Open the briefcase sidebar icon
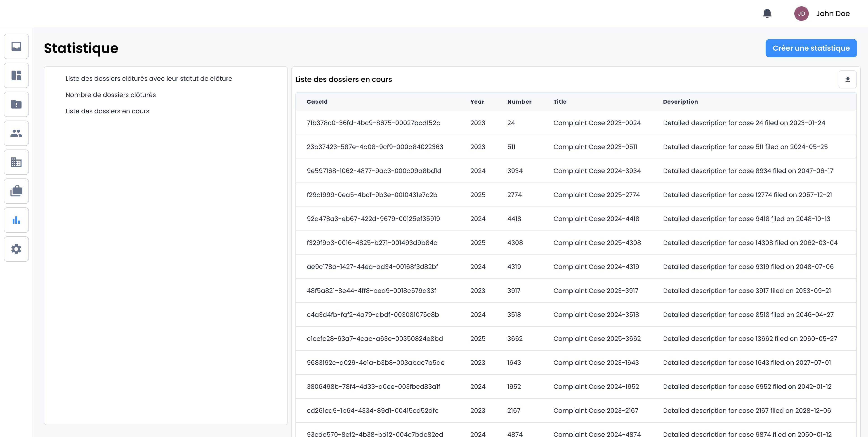The image size is (868, 437). [x=16, y=191]
